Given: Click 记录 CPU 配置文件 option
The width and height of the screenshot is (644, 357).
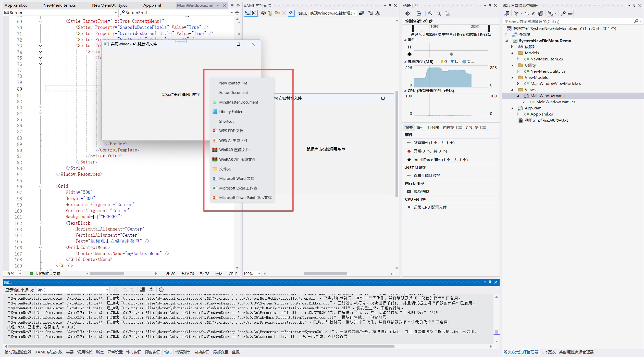Looking at the screenshot, I should (430, 207).
